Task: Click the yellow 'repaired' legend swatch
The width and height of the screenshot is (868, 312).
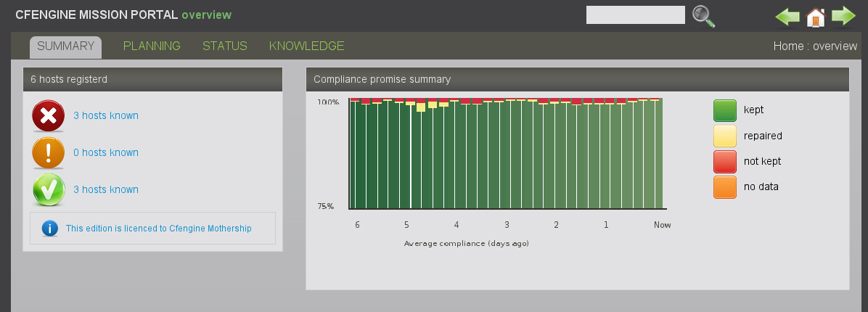Action: (725, 136)
